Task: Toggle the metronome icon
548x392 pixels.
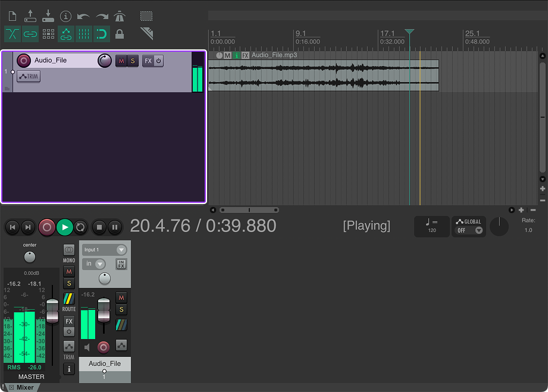Action: 120,16
